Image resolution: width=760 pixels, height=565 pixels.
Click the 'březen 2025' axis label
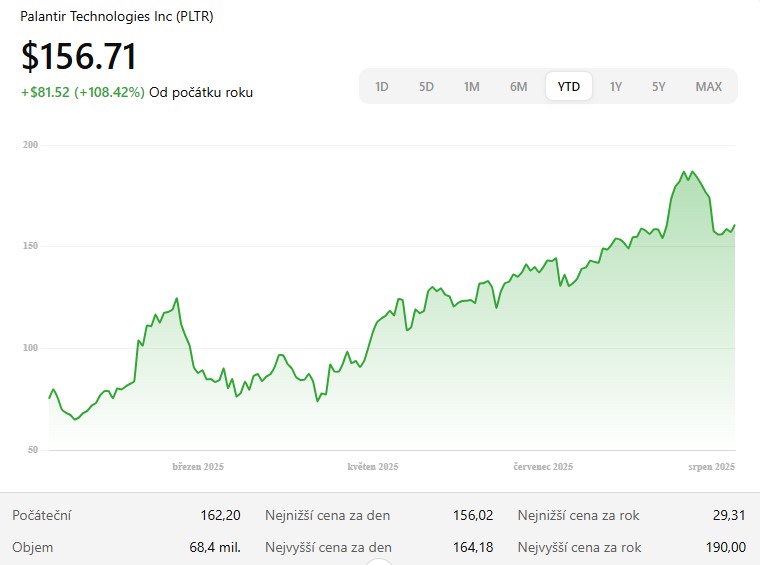click(x=198, y=467)
